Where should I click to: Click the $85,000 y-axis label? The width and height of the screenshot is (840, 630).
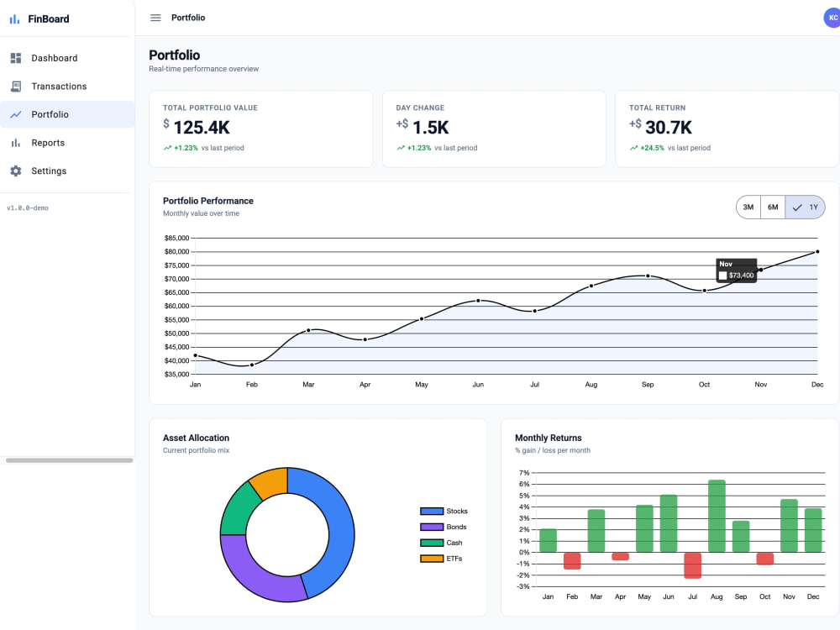(176, 238)
